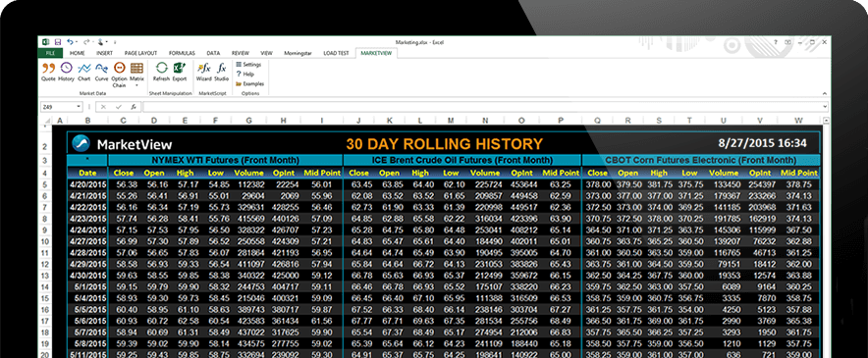The width and height of the screenshot is (868, 358).
Task: Click the Date column header cell
Action: [87, 173]
